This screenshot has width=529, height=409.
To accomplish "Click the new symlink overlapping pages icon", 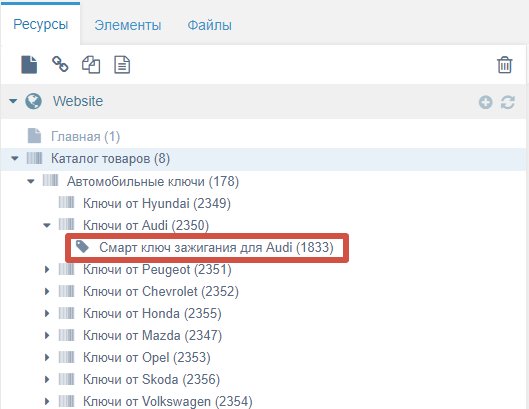I will point(91,64).
